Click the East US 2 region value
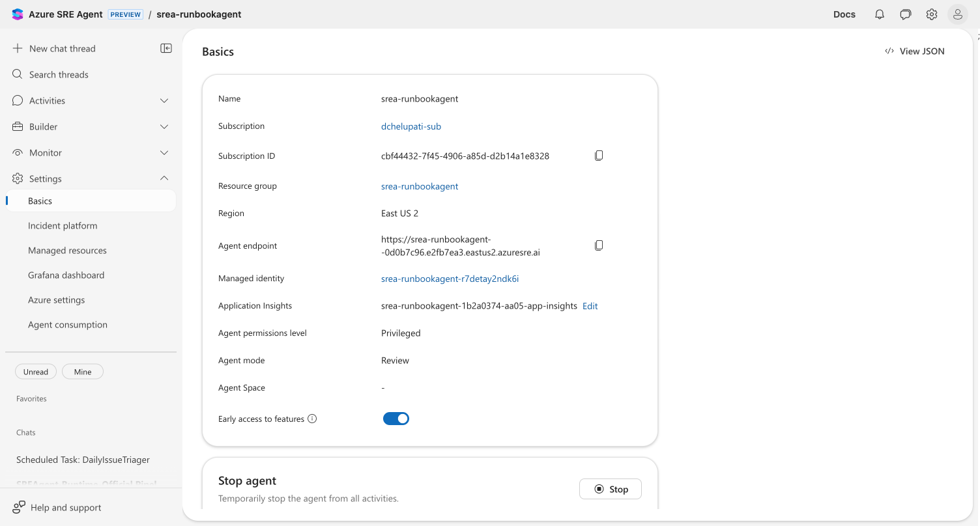Screen dimensions: 980x526 tap(399, 214)
